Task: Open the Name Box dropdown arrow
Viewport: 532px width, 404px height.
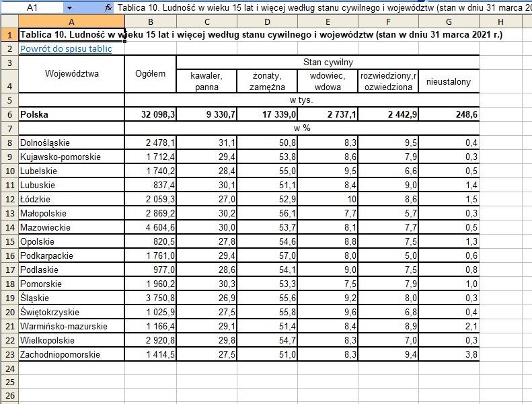Action: tap(69, 7)
